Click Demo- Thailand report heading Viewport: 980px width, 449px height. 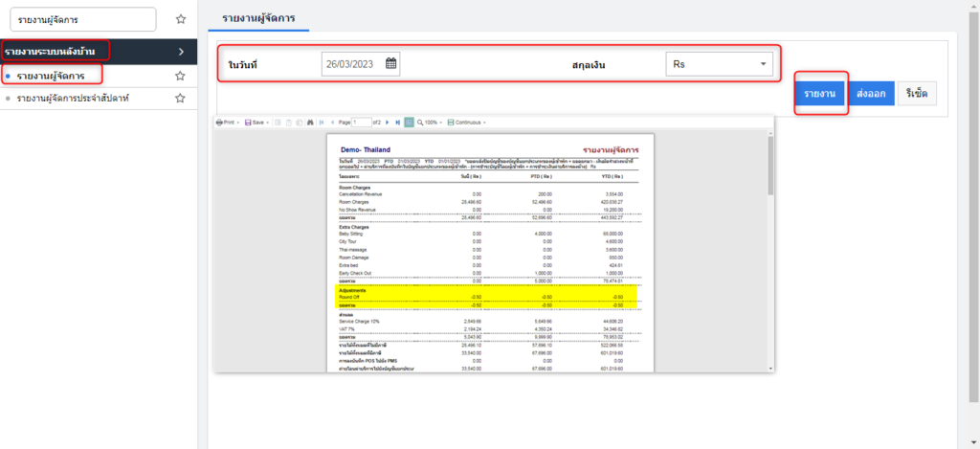(x=366, y=150)
